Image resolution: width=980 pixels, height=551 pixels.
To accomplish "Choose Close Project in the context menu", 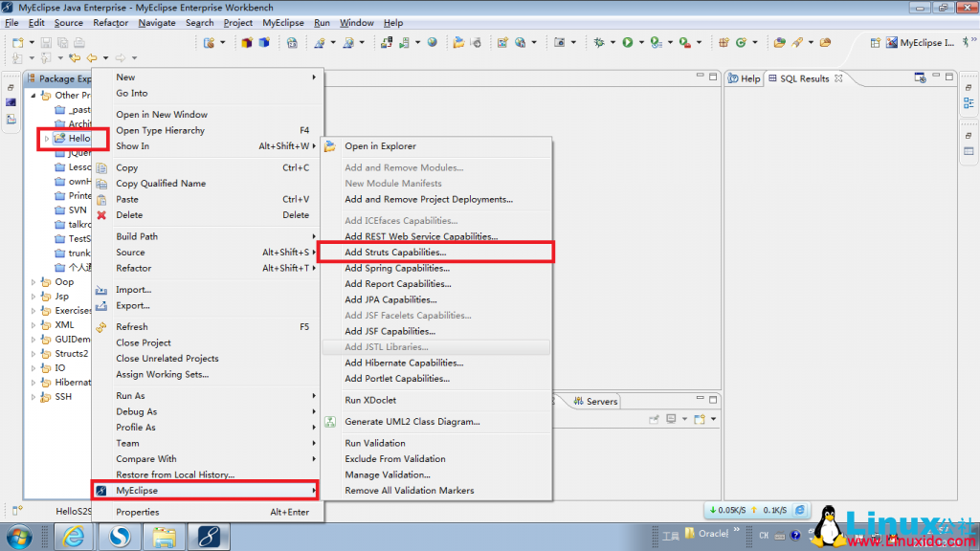I will pos(208,343).
